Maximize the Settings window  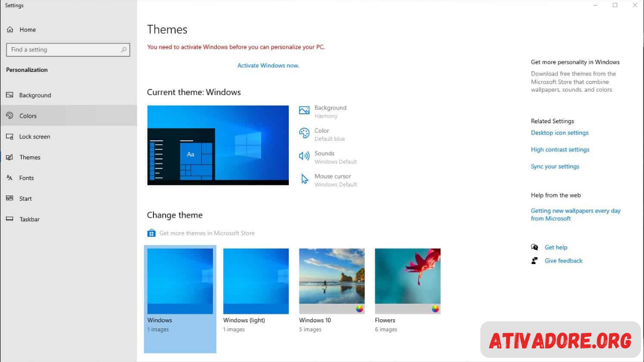tap(615, 6)
